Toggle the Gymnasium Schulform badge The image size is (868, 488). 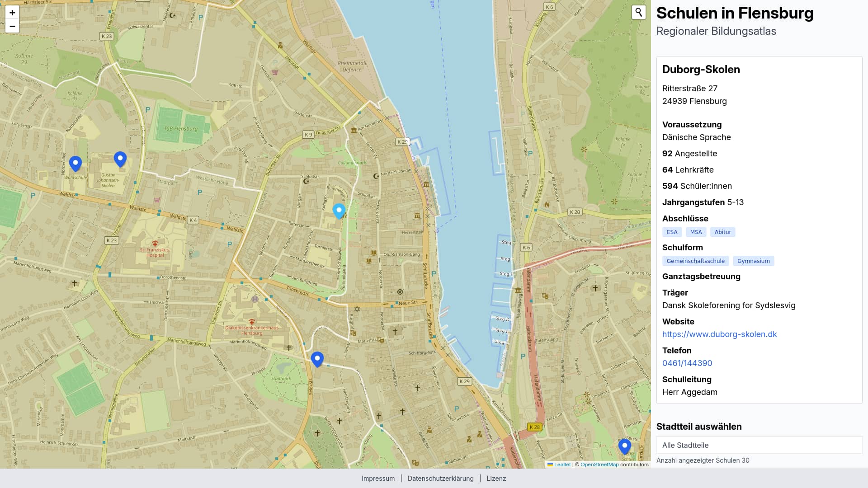(x=753, y=261)
